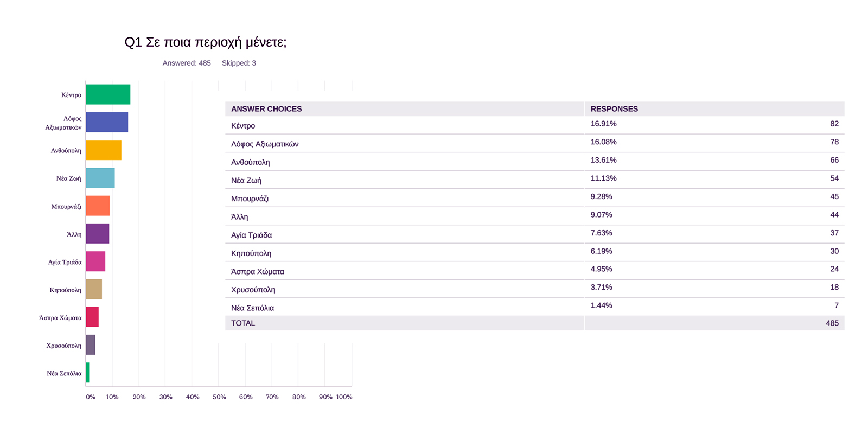Screen dimensions: 868x434
Task: Click the question title Q1 heading
Action: coord(206,42)
